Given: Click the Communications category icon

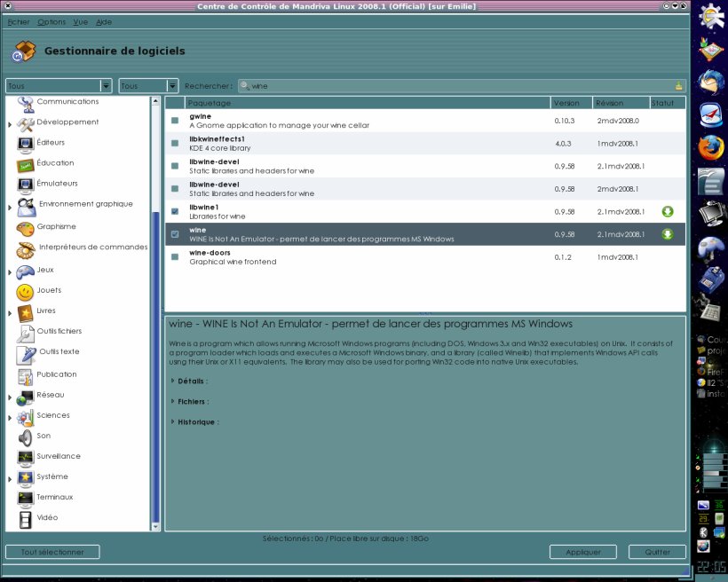Looking at the screenshot, I should 26,104.
